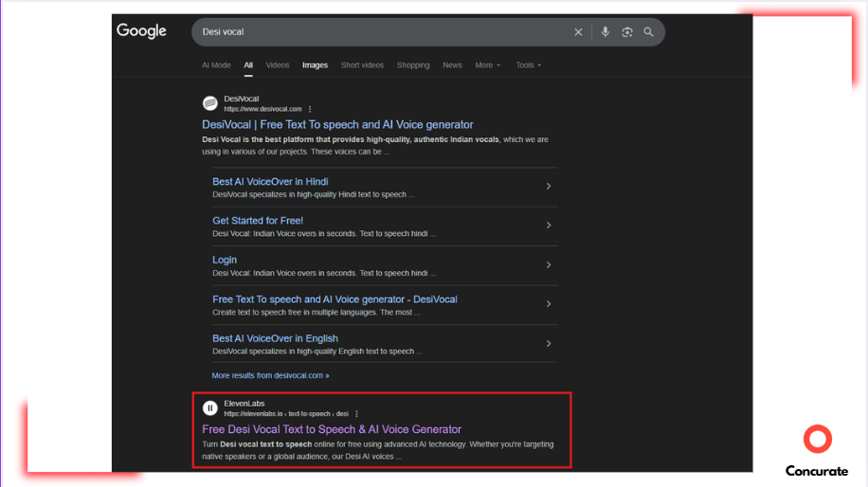Screen dimensions: 868x487
Task: Click the DesiVocal site favicon
Action: point(209,103)
